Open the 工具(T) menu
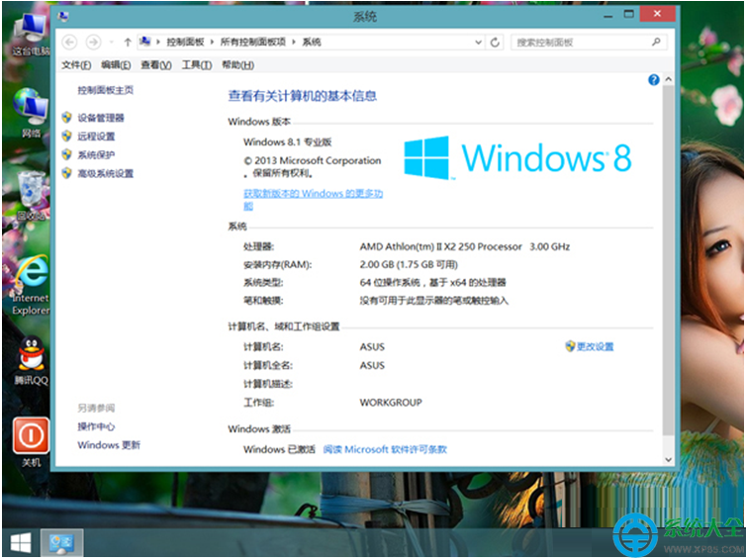 [197, 64]
